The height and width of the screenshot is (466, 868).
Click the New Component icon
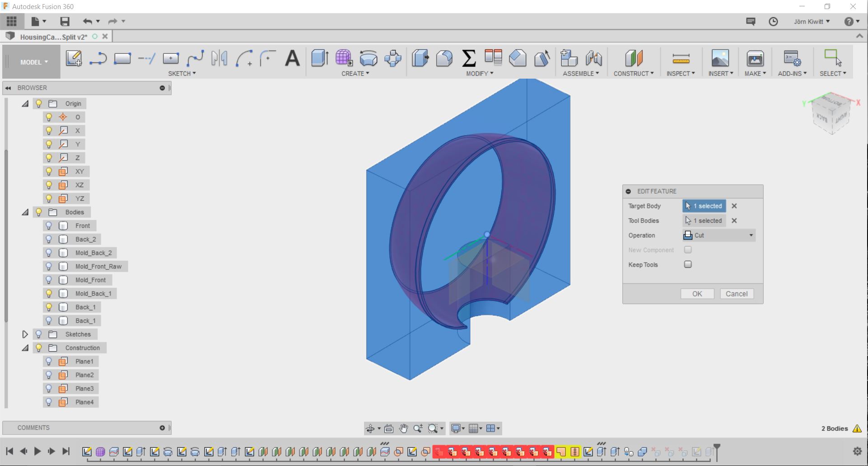[569, 58]
